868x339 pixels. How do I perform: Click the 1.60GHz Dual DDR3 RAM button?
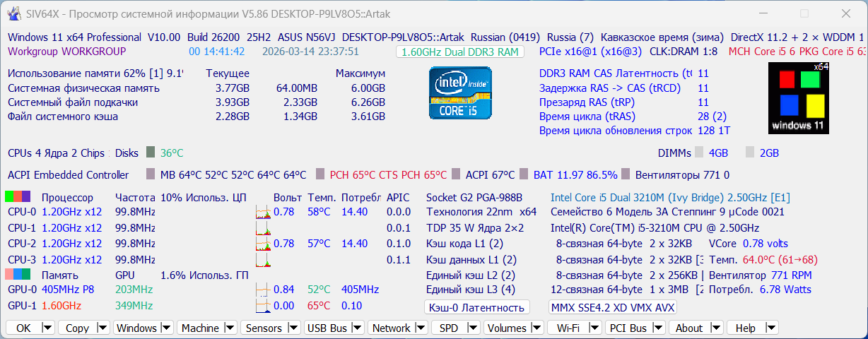(x=459, y=52)
